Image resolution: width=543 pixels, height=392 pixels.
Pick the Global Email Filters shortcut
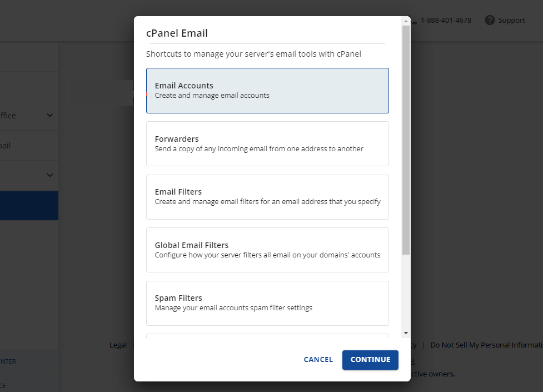pos(267,249)
